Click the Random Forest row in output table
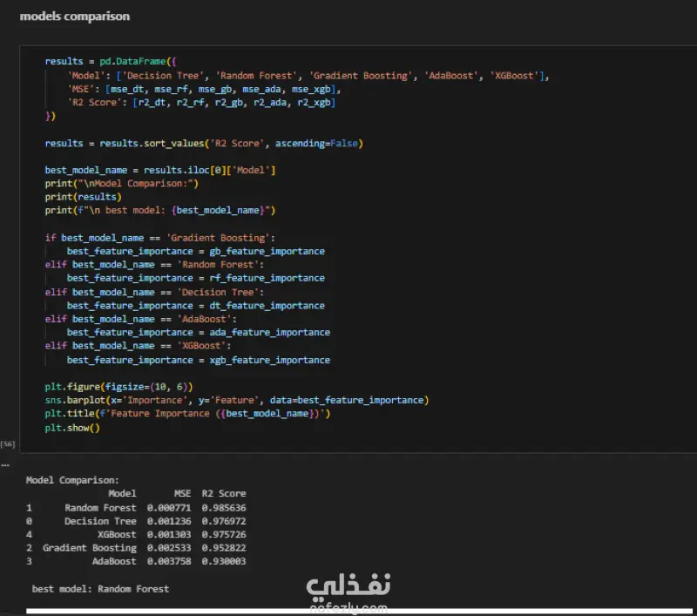 click(x=100, y=507)
